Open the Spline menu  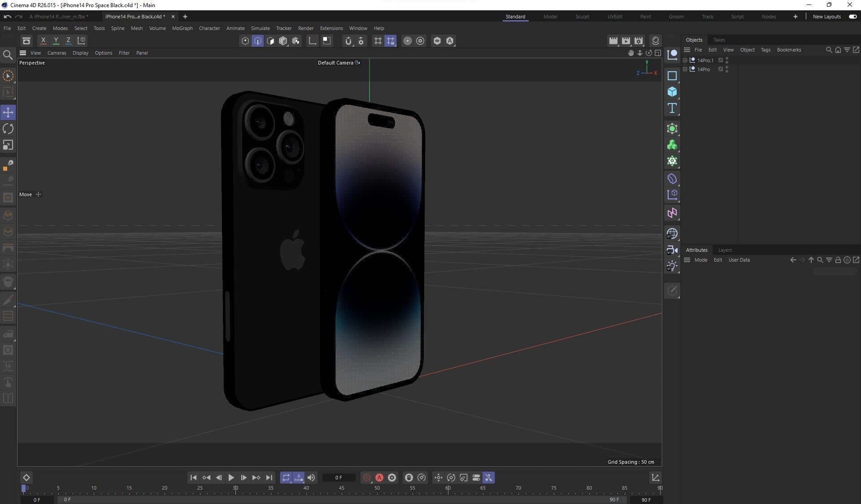click(117, 28)
